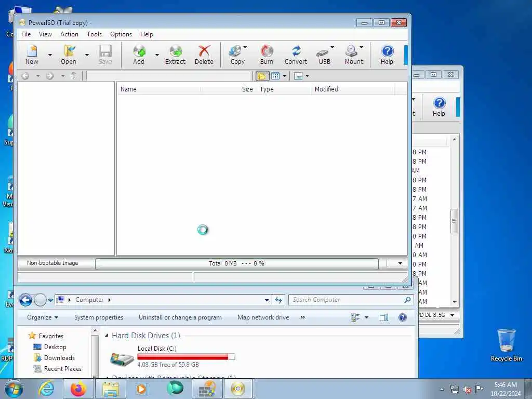
Task: Click the Explorer blue help icon
Action: click(x=403, y=317)
